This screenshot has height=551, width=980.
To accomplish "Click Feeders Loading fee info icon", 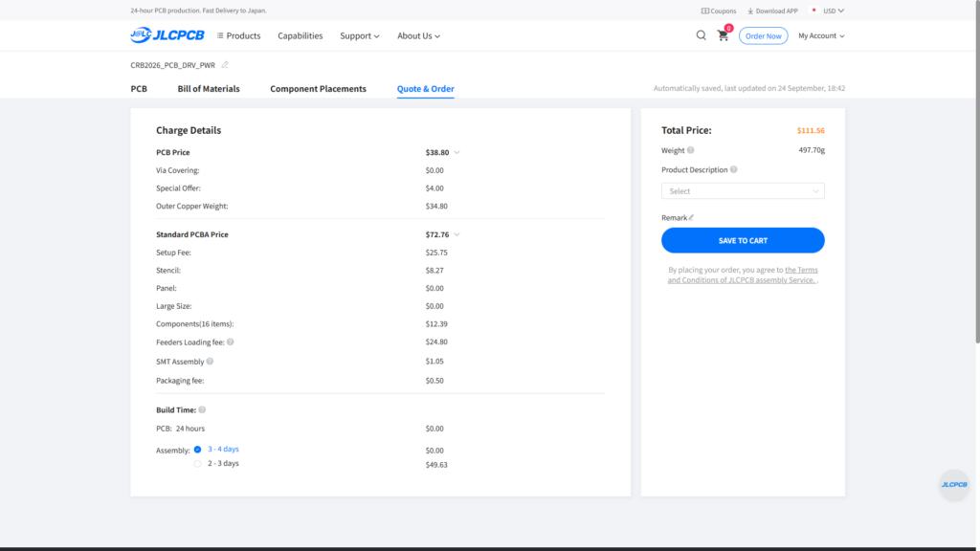I will click(230, 342).
